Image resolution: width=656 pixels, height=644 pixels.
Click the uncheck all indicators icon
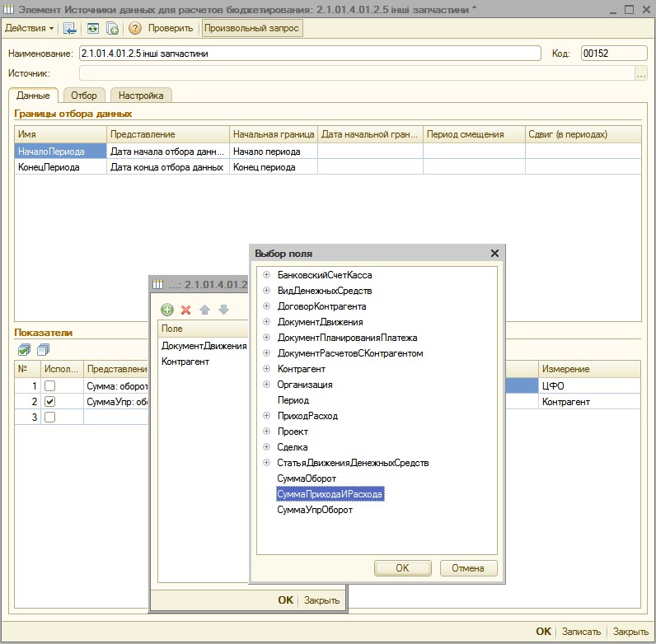point(43,350)
